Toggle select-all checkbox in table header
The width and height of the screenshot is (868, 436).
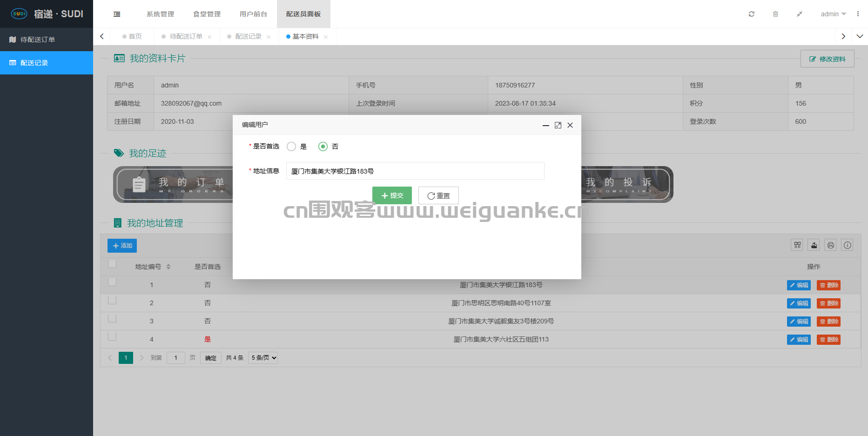tap(112, 264)
